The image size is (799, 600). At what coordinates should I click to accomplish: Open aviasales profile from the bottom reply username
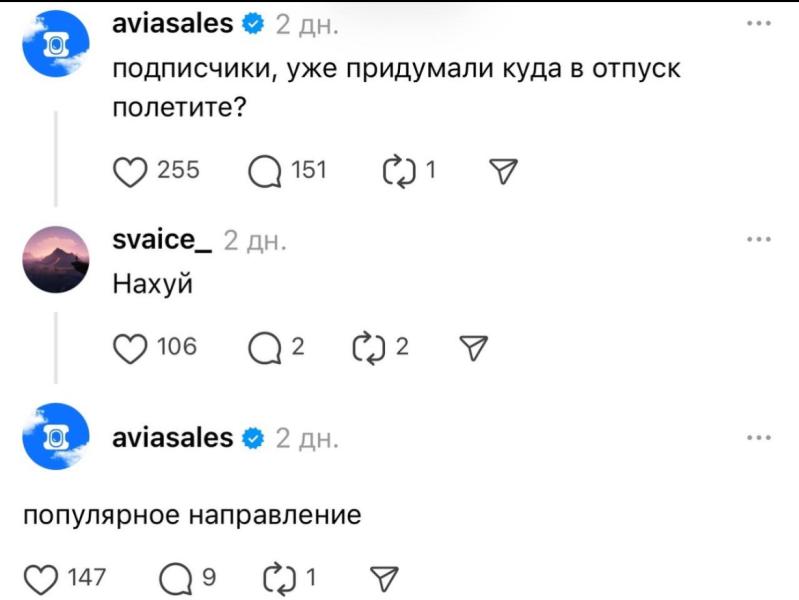coord(172,438)
